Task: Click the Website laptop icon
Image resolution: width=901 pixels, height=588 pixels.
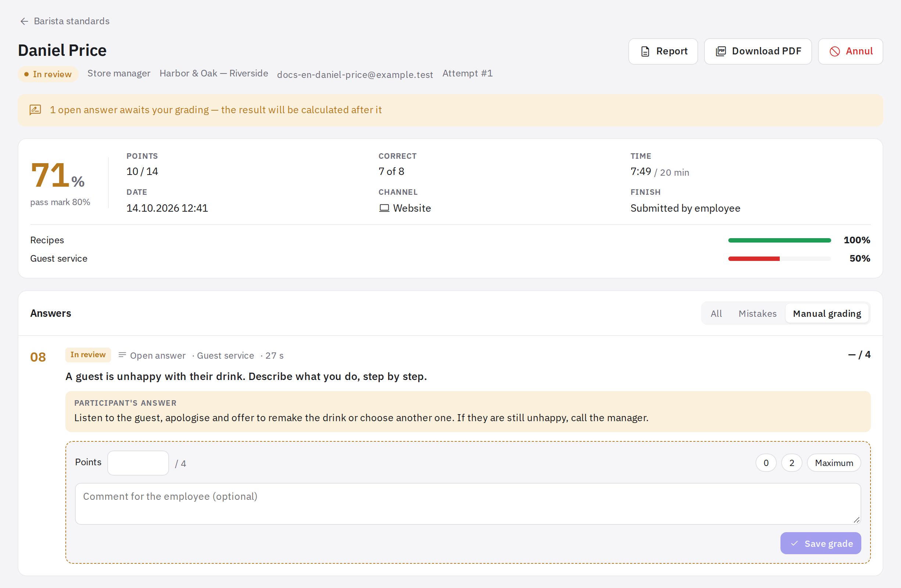Action: pos(384,208)
